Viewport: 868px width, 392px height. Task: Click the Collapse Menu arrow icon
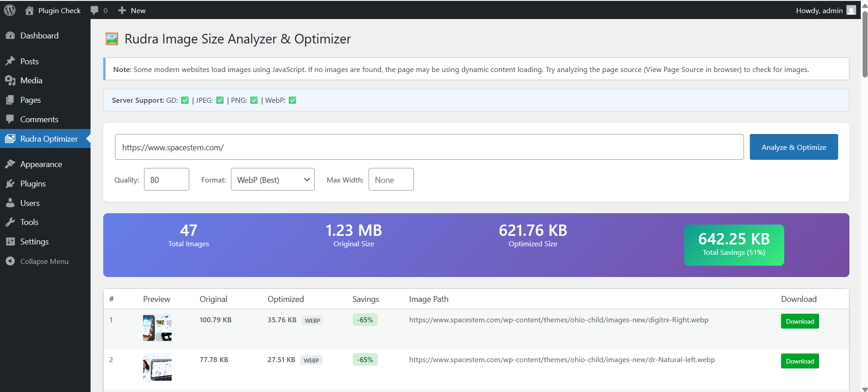10,261
